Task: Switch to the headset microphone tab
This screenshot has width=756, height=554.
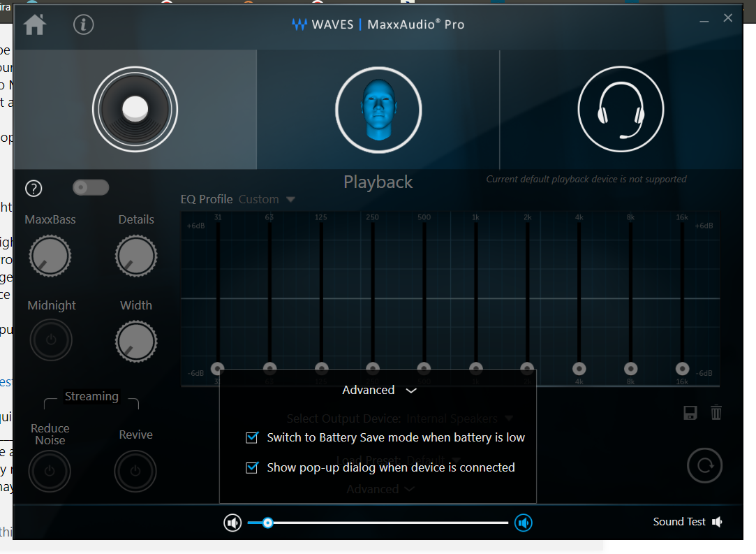Action: pyautogui.click(x=621, y=109)
